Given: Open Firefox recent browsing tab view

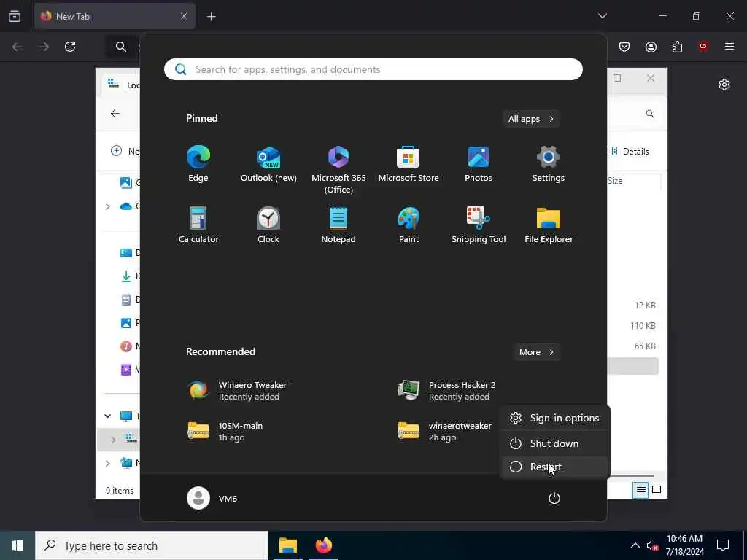Looking at the screenshot, I should pyautogui.click(x=15, y=16).
